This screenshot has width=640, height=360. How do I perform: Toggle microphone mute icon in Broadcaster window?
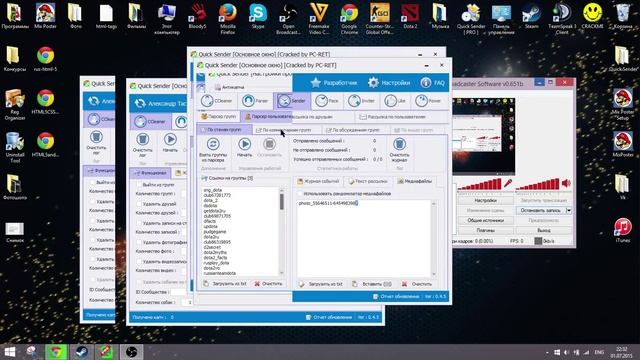coord(508,183)
